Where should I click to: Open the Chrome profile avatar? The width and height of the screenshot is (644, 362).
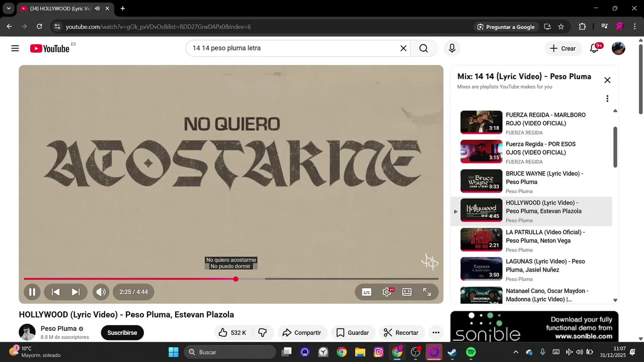(x=620, y=27)
